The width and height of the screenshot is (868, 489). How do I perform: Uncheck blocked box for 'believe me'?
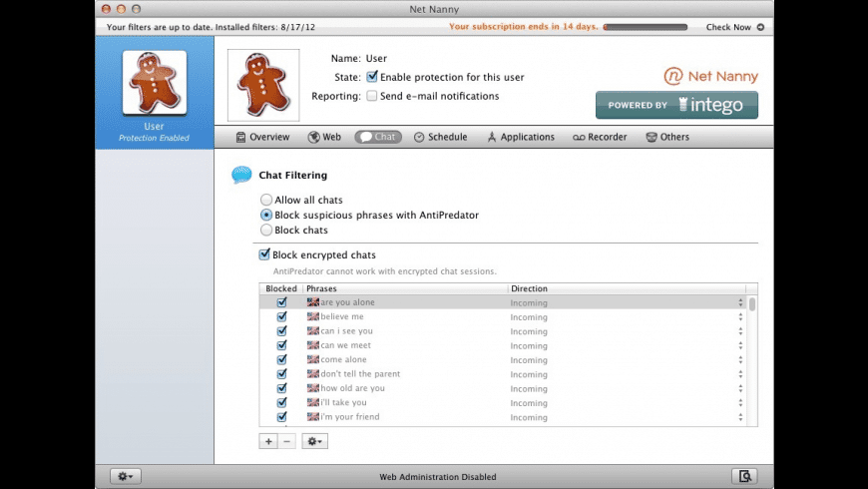tap(281, 316)
